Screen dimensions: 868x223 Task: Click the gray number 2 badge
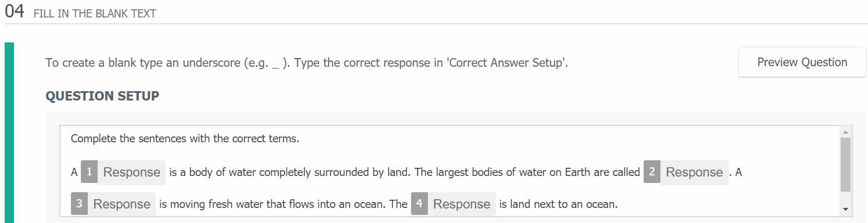(652, 172)
